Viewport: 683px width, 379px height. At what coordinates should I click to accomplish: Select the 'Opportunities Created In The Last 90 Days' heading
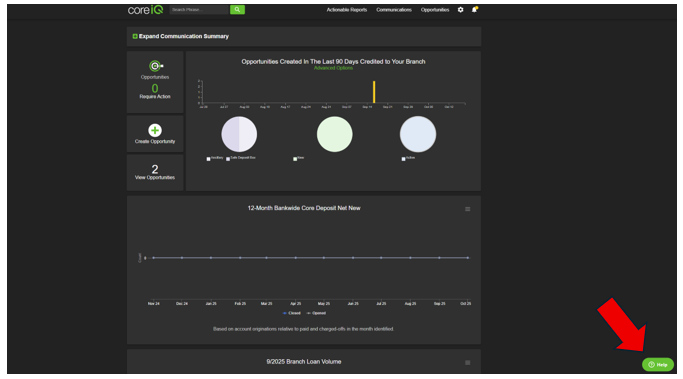[x=333, y=61]
